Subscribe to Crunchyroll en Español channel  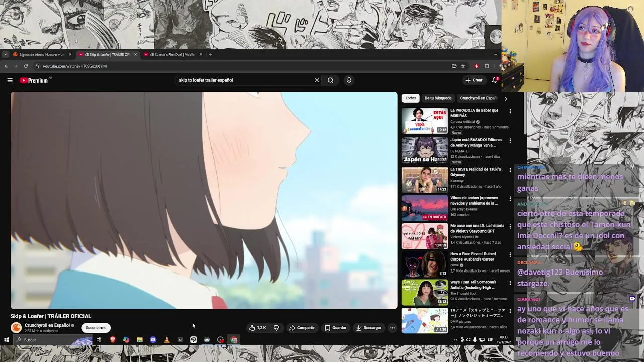(x=96, y=328)
